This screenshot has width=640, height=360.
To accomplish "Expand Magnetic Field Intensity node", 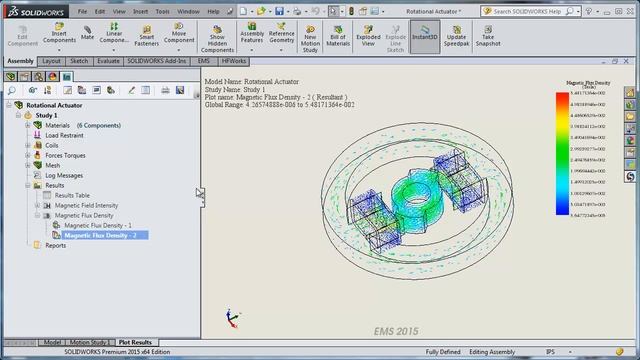I will point(37,205).
